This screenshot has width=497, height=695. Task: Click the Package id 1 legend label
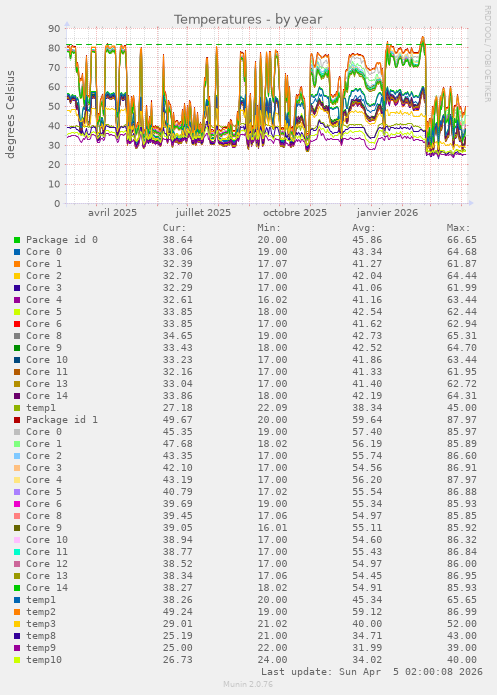62,420
